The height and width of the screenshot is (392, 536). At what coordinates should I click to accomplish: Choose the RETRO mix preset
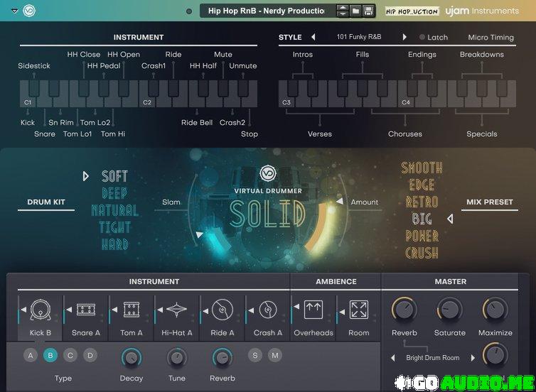(x=422, y=202)
